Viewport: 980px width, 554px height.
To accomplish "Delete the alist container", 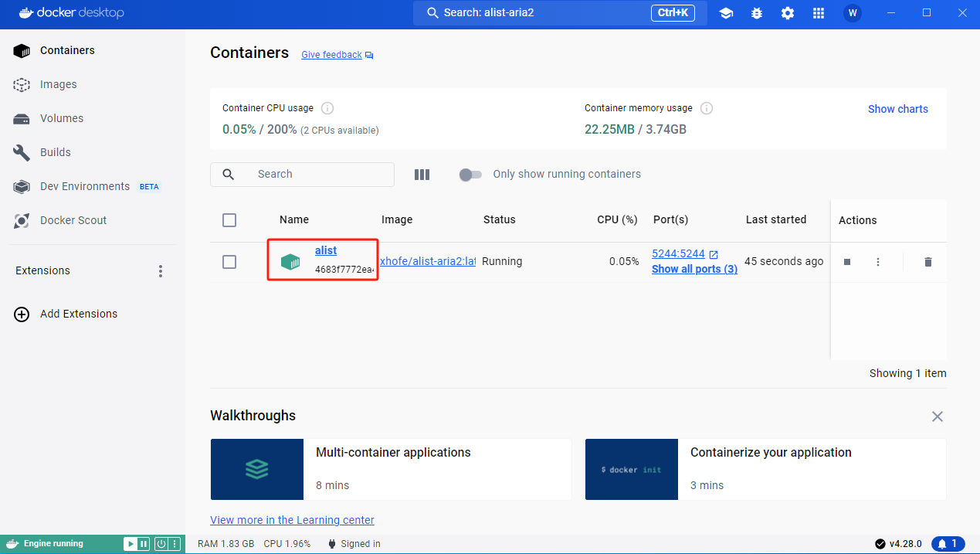I will [x=927, y=261].
